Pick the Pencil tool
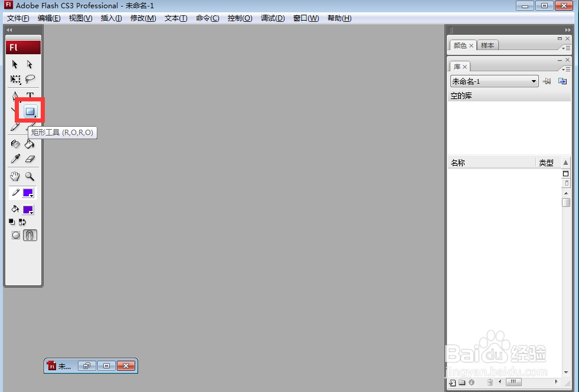The width and height of the screenshot is (579, 392). (x=15, y=127)
